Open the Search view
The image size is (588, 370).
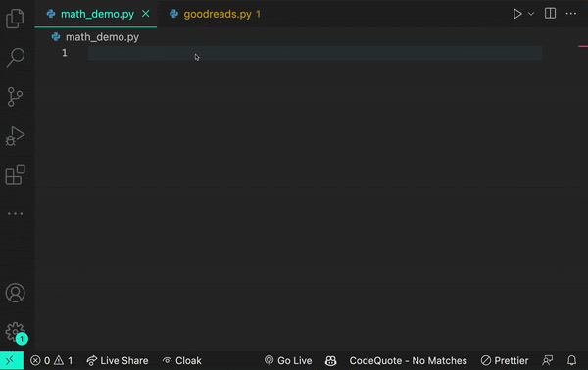click(16, 58)
